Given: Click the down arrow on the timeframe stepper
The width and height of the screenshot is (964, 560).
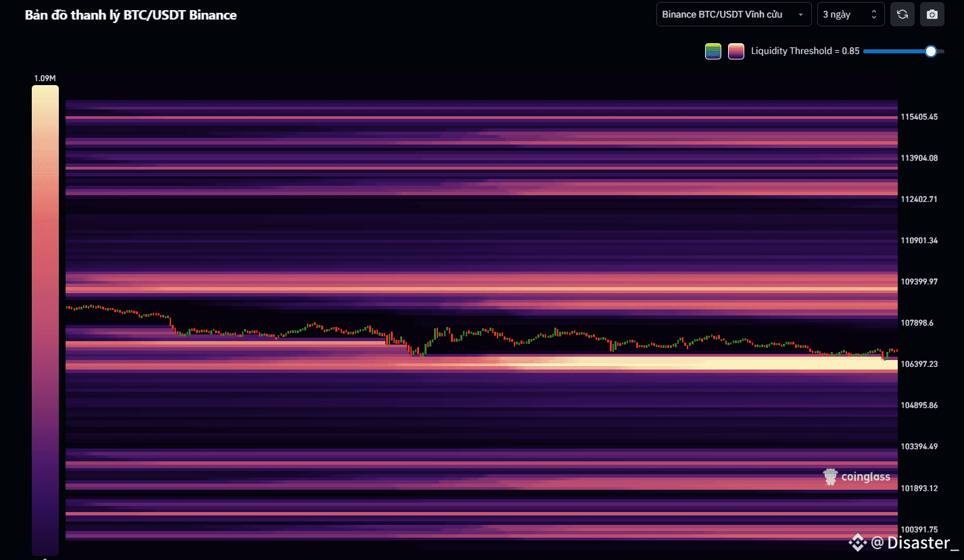Looking at the screenshot, I should point(875,18).
